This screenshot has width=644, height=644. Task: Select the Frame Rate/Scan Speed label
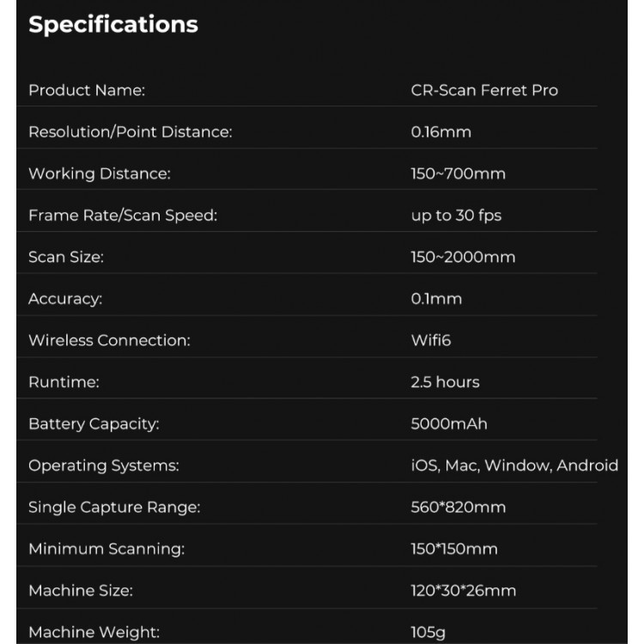tap(123, 216)
